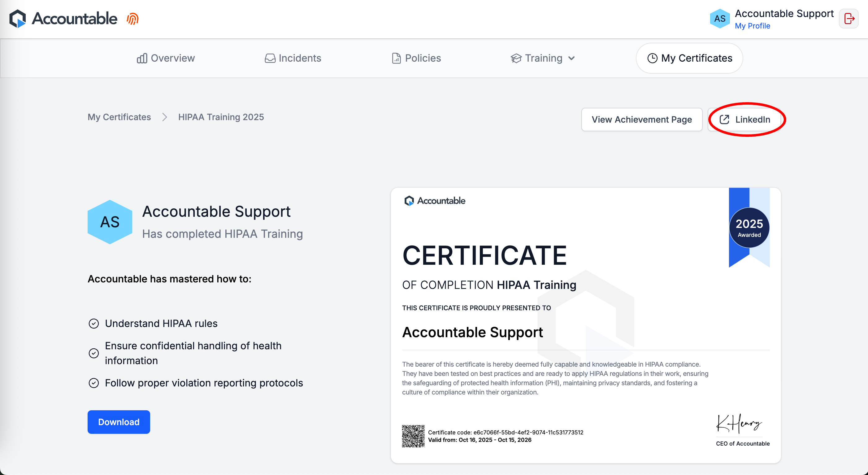Click check icon beside confidential handling item
This screenshot has height=475, width=868.
point(94,353)
